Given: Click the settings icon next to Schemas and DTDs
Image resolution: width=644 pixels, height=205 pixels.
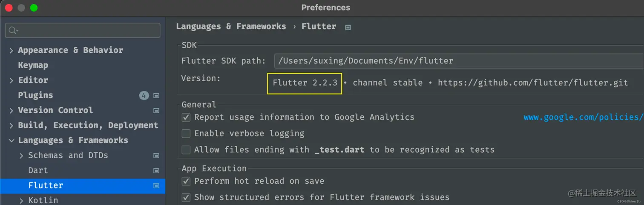Looking at the screenshot, I should [156, 156].
